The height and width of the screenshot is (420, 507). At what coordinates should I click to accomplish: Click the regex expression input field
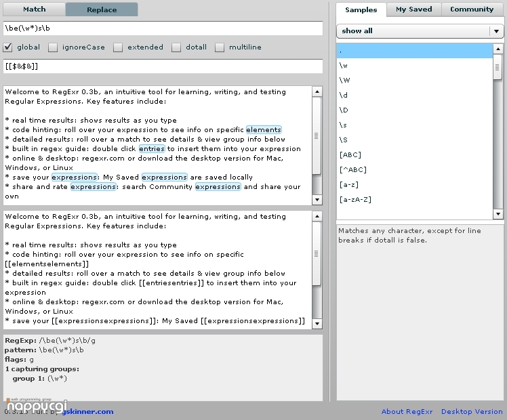click(x=163, y=28)
